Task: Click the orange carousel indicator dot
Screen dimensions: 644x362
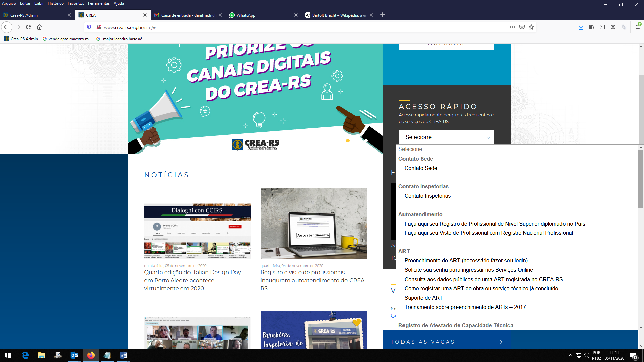Action: [348, 141]
